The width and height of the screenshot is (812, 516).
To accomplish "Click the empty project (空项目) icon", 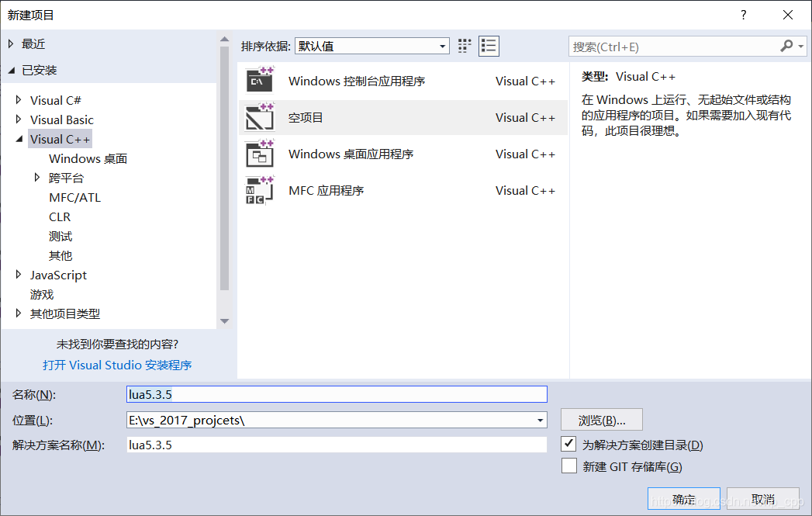I will (x=260, y=117).
